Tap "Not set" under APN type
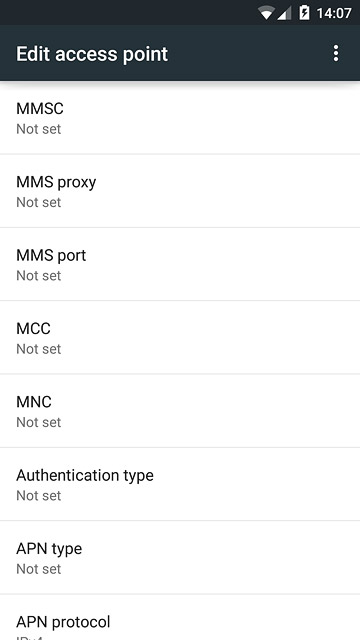The height and width of the screenshot is (640, 360). pyautogui.click(x=39, y=569)
